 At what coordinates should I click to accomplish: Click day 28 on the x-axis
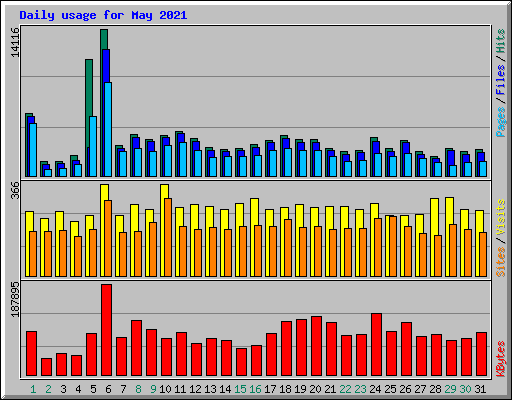coord(435,389)
